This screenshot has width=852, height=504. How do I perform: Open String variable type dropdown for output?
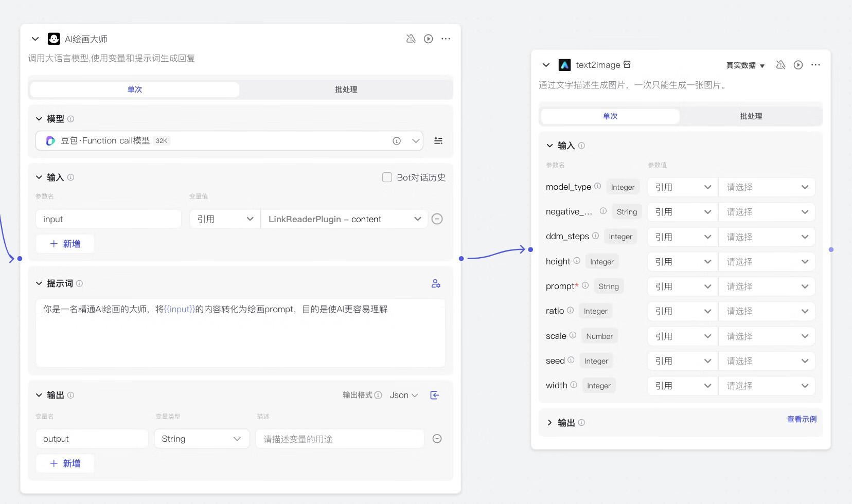[x=202, y=439]
